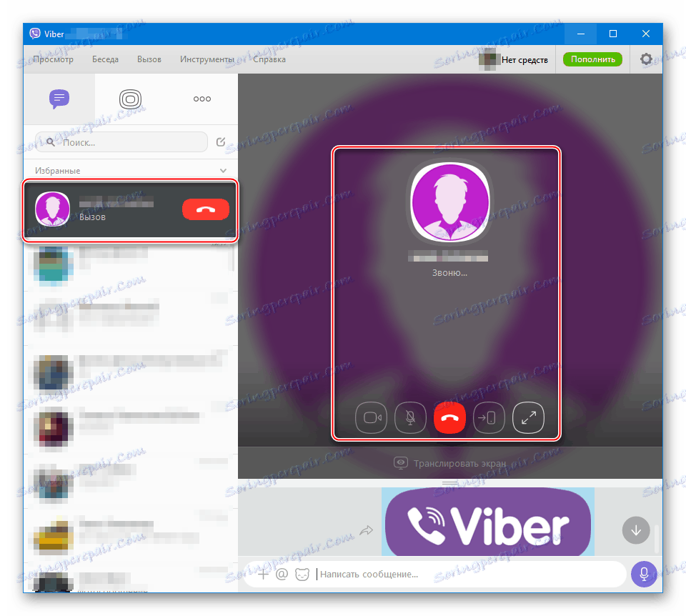Click the chat area scrollbar
Screen dimensions: 686x616
[656, 537]
